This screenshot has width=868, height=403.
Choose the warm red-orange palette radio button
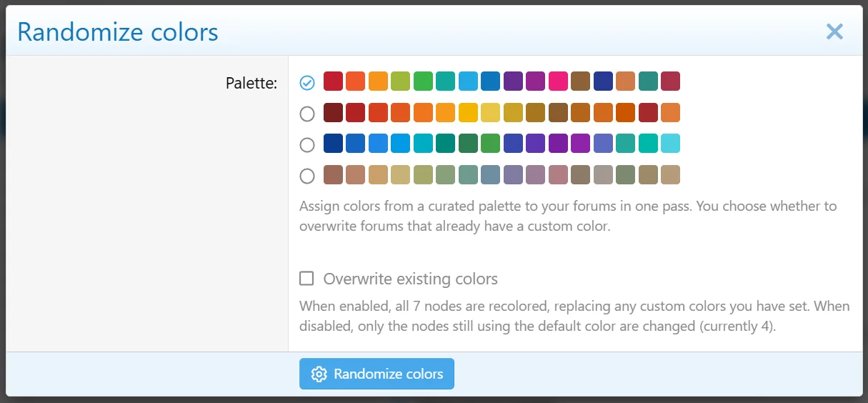click(307, 114)
